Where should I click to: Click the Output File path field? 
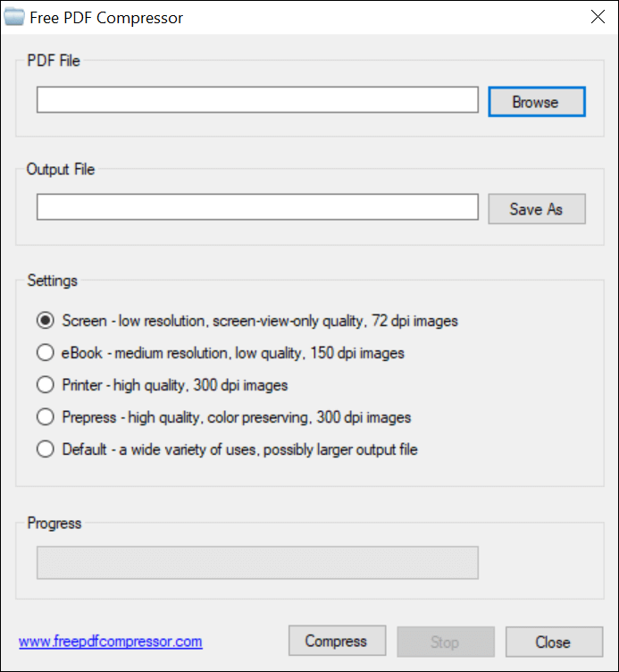(x=257, y=207)
